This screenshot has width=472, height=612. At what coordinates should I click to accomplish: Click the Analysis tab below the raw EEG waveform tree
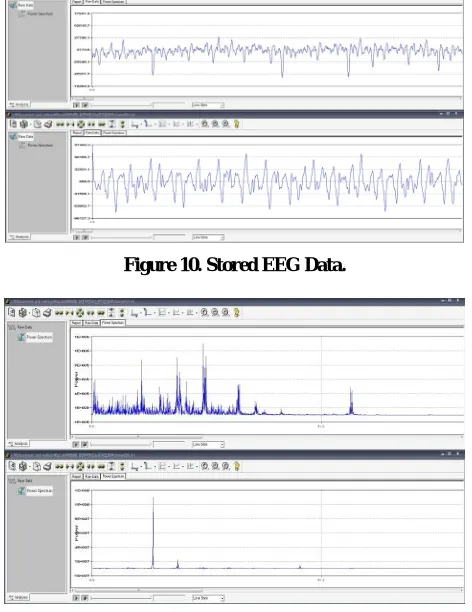click(19, 237)
